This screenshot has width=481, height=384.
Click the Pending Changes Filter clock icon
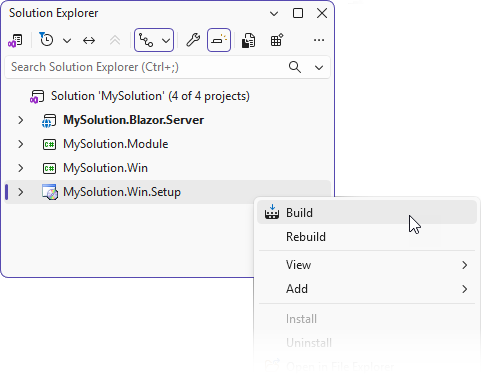click(x=46, y=40)
